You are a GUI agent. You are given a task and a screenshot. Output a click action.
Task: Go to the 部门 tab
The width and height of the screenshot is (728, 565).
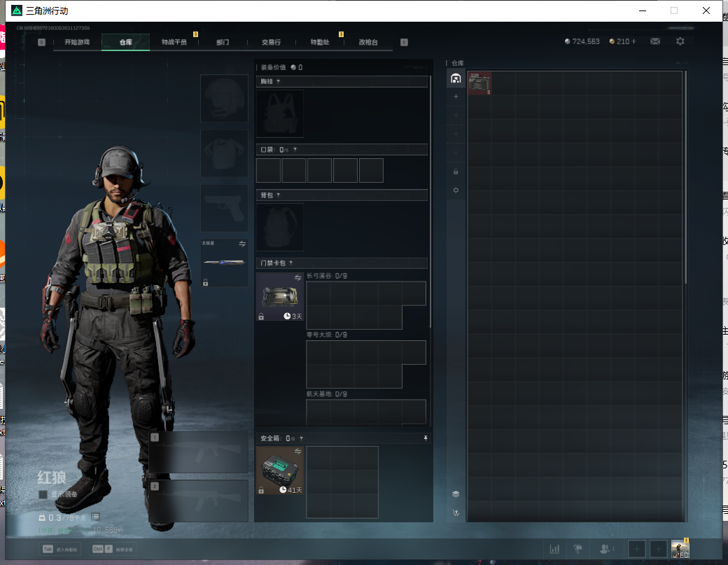[x=223, y=42]
